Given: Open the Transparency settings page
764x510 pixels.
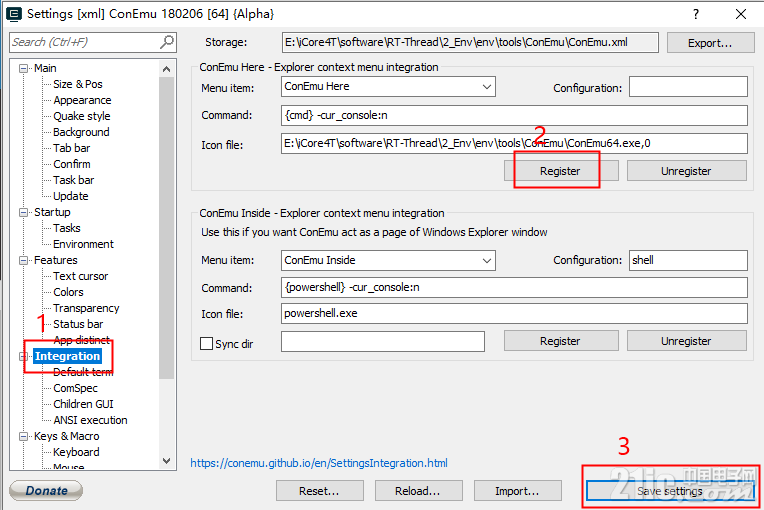Looking at the screenshot, I should point(86,308).
